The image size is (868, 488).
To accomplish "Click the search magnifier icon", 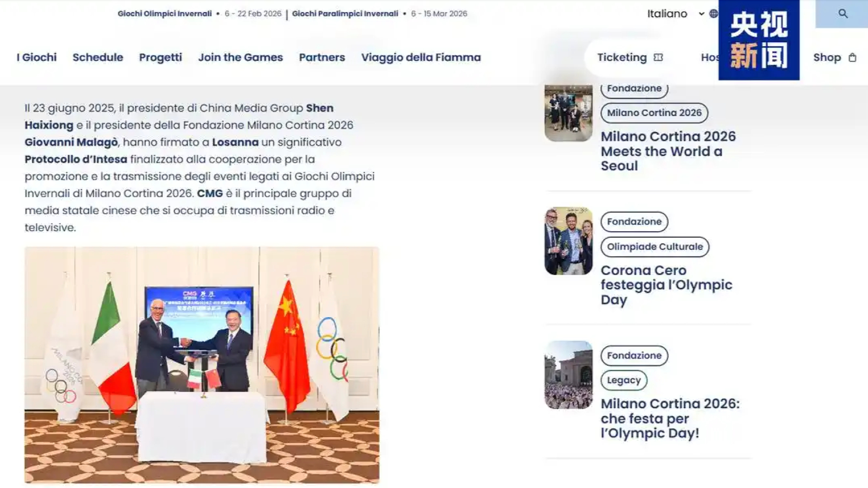I will click(843, 14).
